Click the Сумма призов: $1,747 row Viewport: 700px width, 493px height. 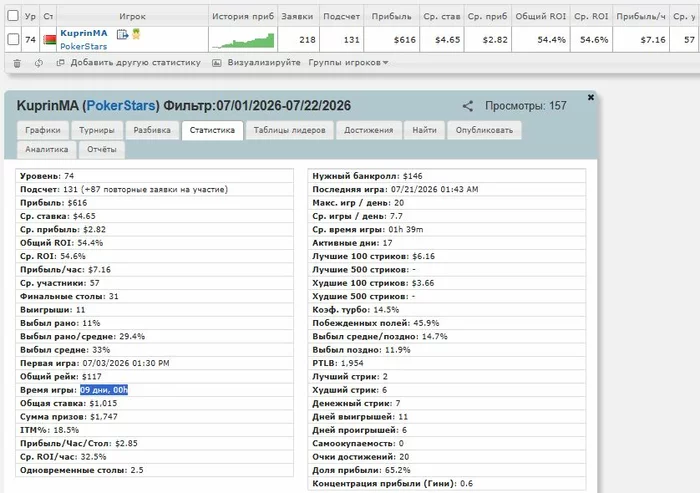(x=154, y=417)
